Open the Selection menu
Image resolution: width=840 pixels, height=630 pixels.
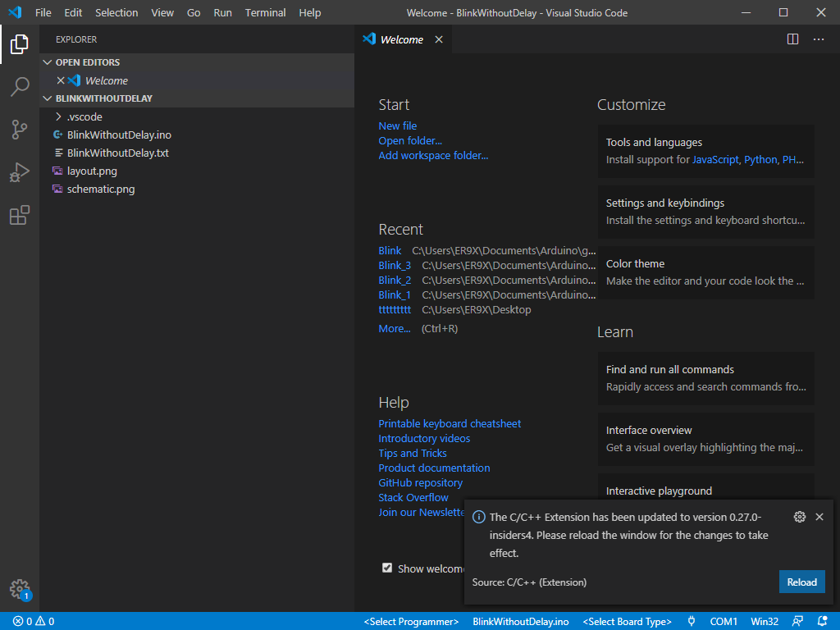[x=116, y=13]
